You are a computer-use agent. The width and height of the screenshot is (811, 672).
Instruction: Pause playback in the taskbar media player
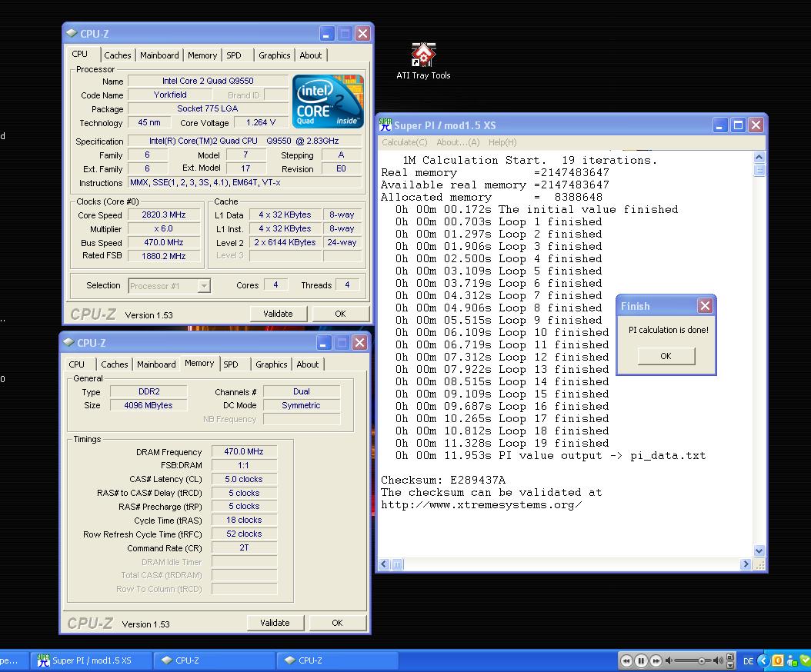point(641,660)
